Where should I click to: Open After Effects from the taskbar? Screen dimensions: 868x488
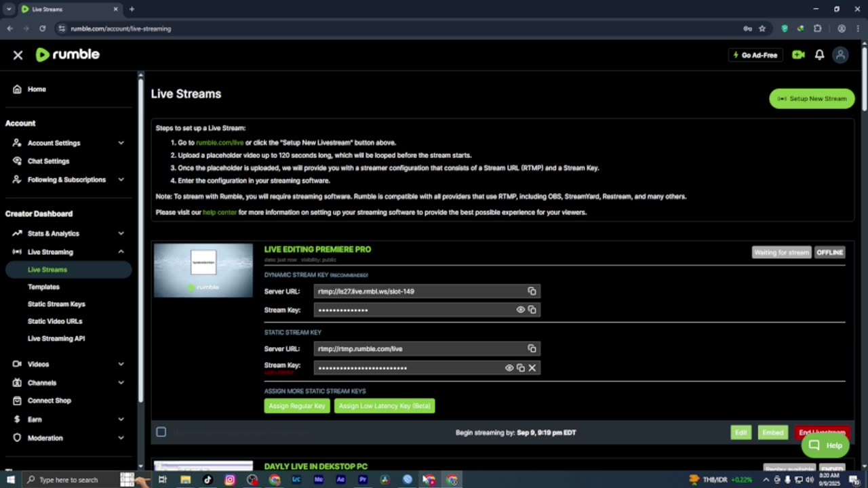[x=340, y=479]
